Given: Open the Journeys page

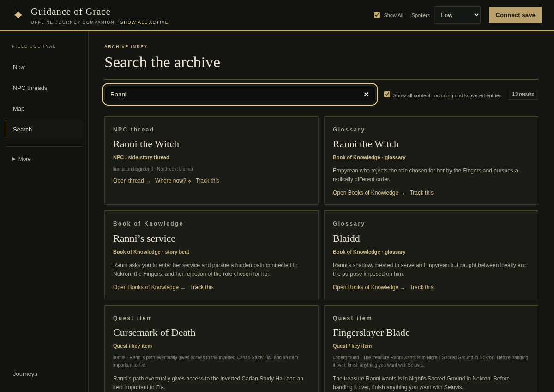Looking at the screenshot, I should 44,374.
